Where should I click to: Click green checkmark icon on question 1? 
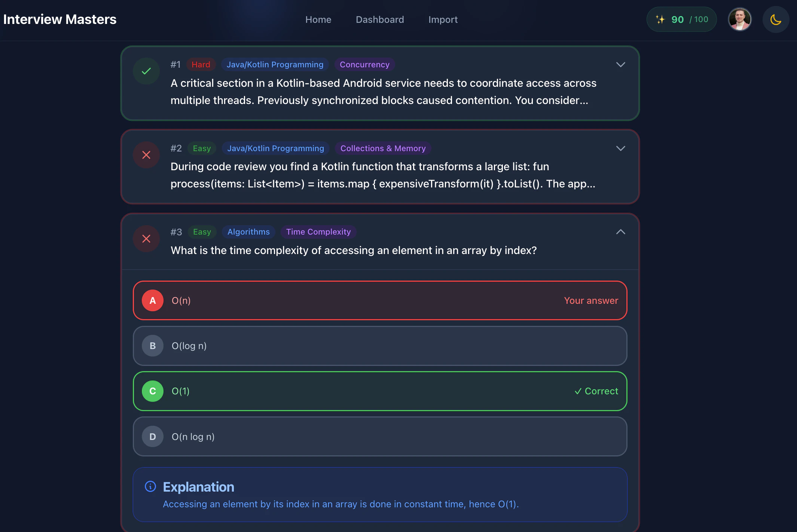click(146, 71)
